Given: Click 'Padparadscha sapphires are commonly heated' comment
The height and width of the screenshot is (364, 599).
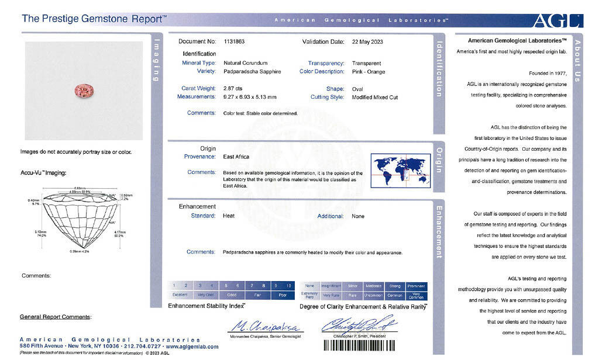Looking at the screenshot, I should pyautogui.click(x=312, y=252).
